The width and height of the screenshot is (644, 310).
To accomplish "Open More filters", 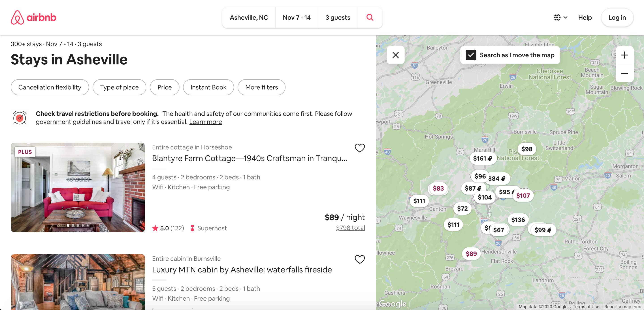I will pyautogui.click(x=261, y=87).
